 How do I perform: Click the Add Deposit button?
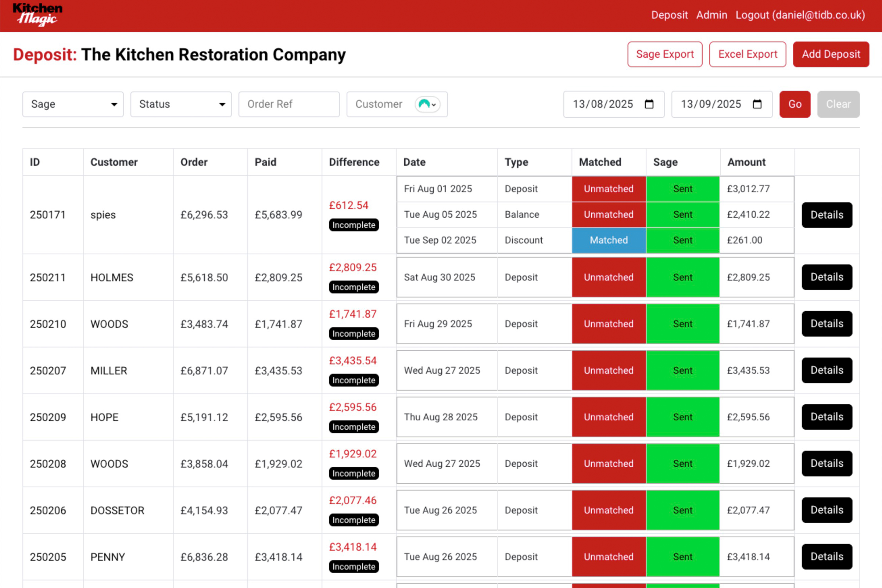(x=831, y=54)
